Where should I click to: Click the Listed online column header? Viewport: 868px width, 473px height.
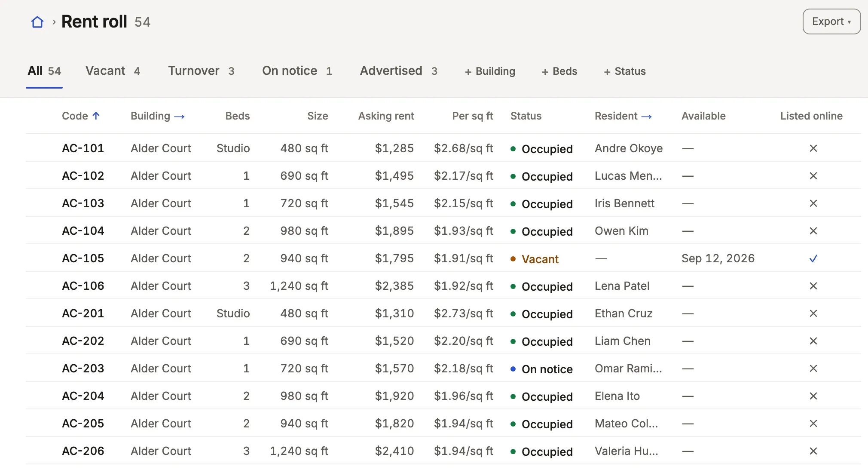(x=811, y=116)
